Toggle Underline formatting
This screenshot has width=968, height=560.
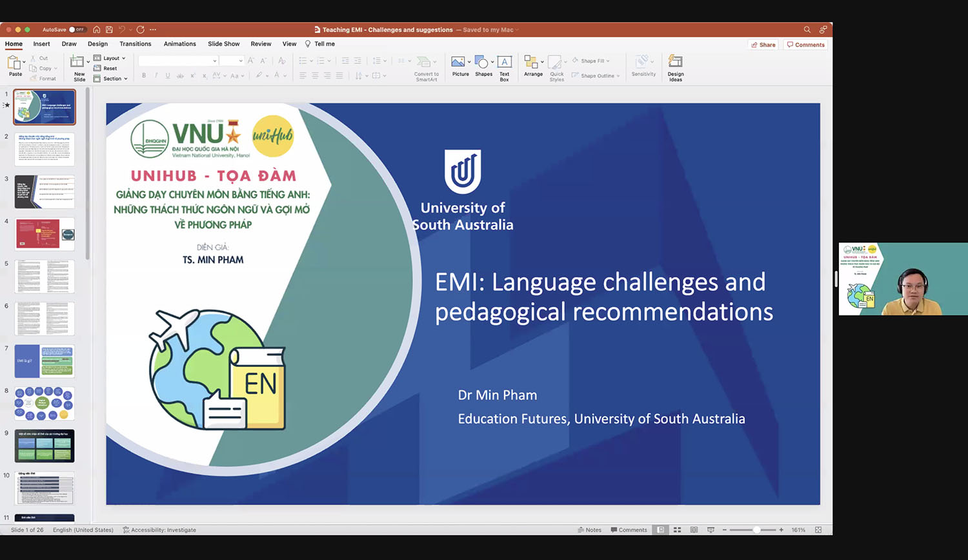coord(168,75)
